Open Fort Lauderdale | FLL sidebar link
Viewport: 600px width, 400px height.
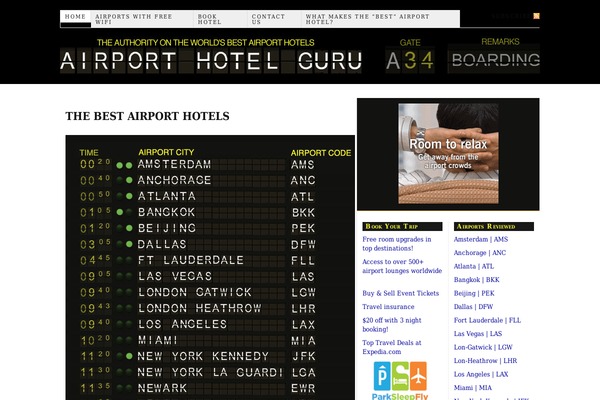pos(488,320)
